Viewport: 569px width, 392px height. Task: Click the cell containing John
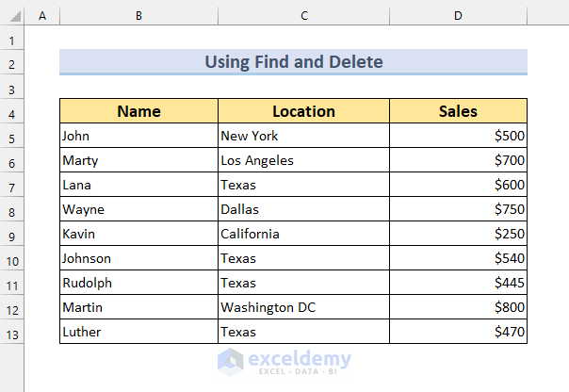click(138, 136)
